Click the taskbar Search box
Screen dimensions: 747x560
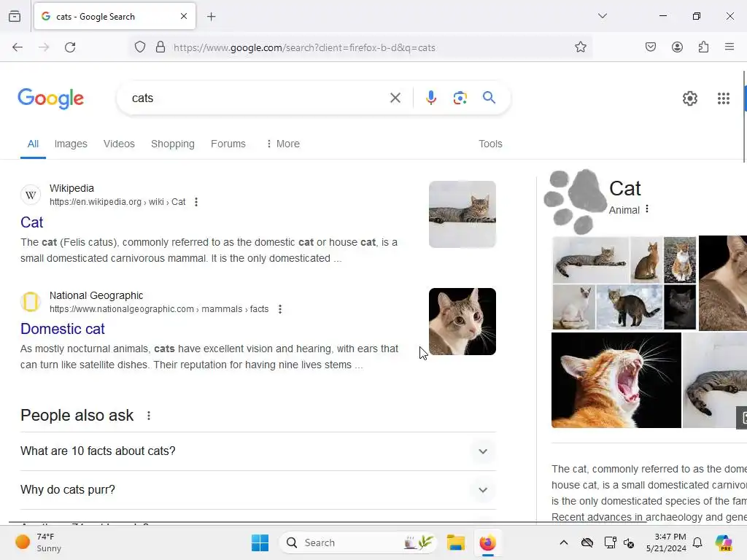(357, 542)
